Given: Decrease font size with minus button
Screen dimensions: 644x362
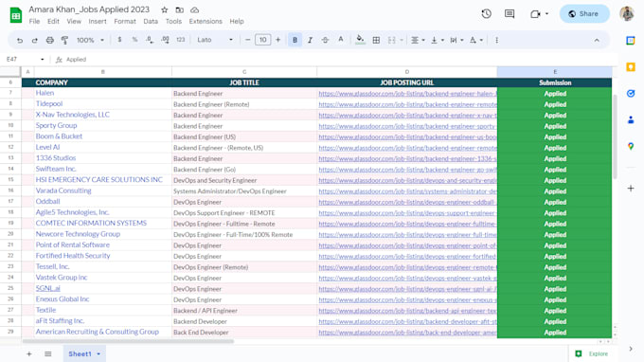Looking at the screenshot, I should (x=248, y=40).
